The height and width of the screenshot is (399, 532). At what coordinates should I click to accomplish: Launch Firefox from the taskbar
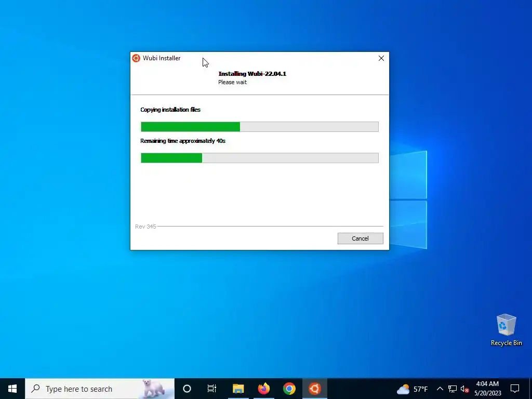(263, 389)
